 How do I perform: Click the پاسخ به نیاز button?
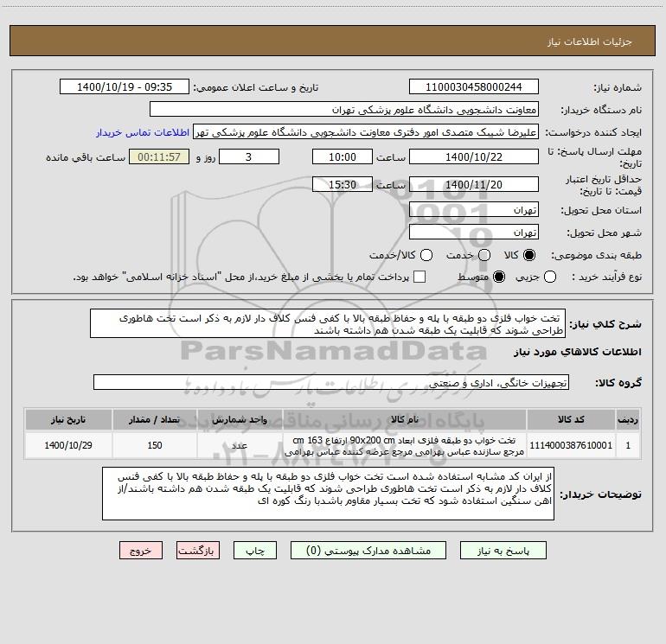click(x=503, y=551)
